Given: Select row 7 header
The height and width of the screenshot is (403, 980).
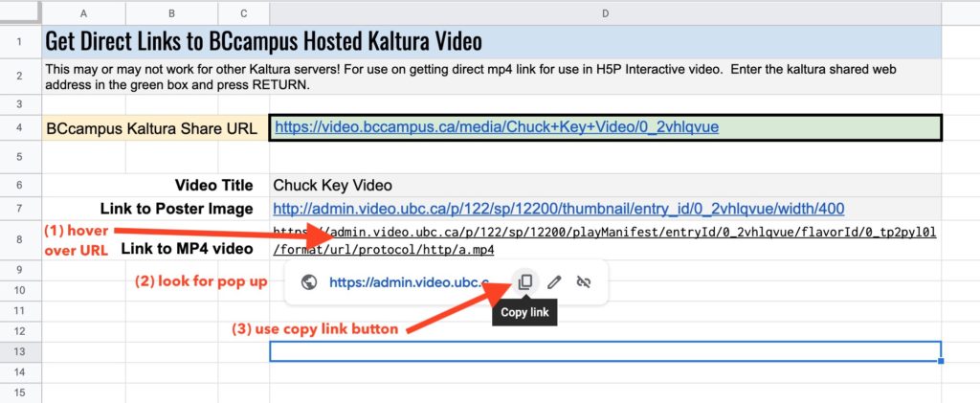Looking at the screenshot, I should (x=21, y=209).
